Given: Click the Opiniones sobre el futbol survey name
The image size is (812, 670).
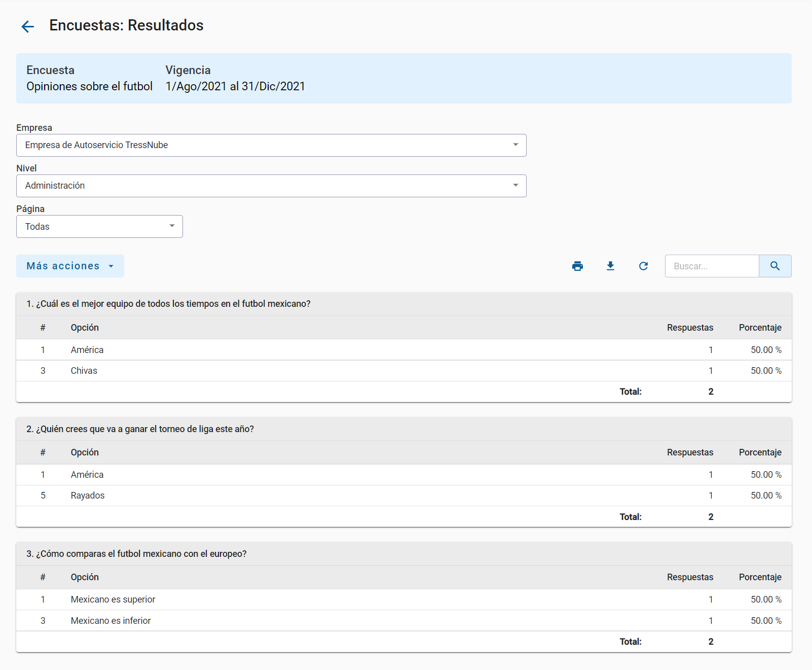Looking at the screenshot, I should click(89, 87).
